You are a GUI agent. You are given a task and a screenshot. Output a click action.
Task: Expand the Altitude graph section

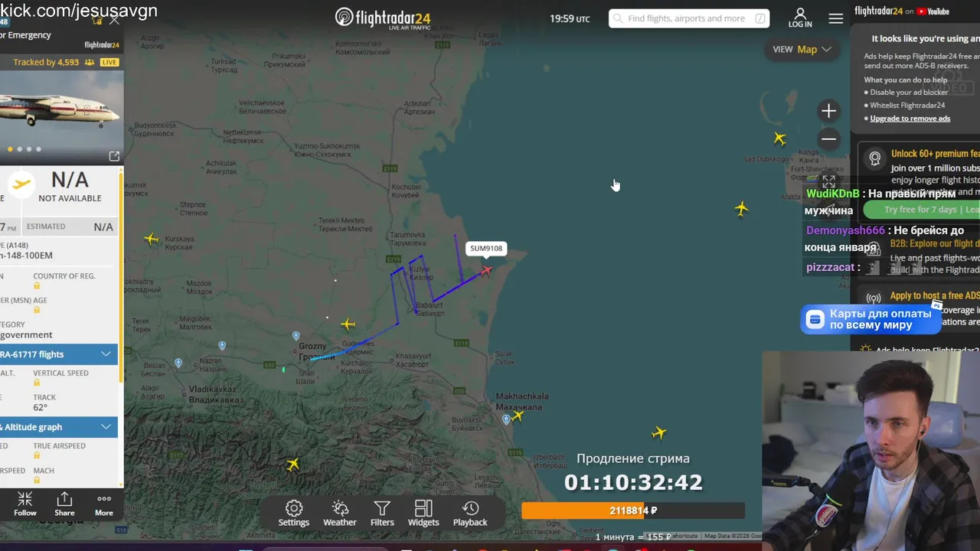(59, 427)
